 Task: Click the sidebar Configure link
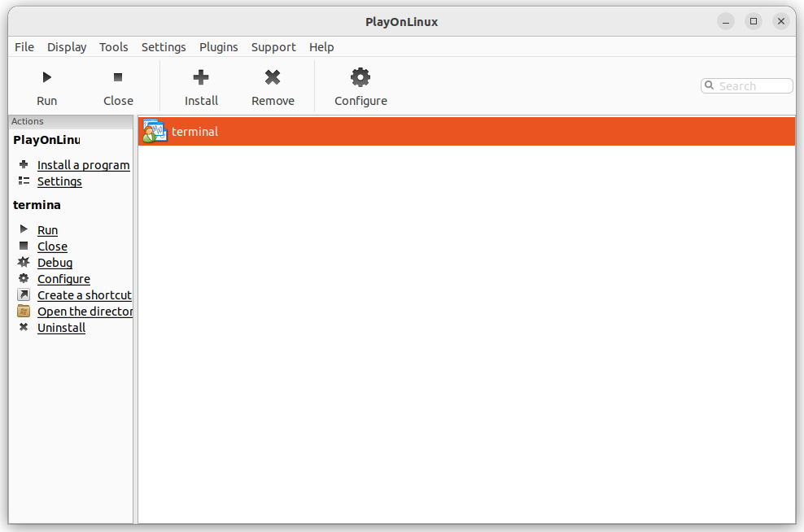[63, 279]
